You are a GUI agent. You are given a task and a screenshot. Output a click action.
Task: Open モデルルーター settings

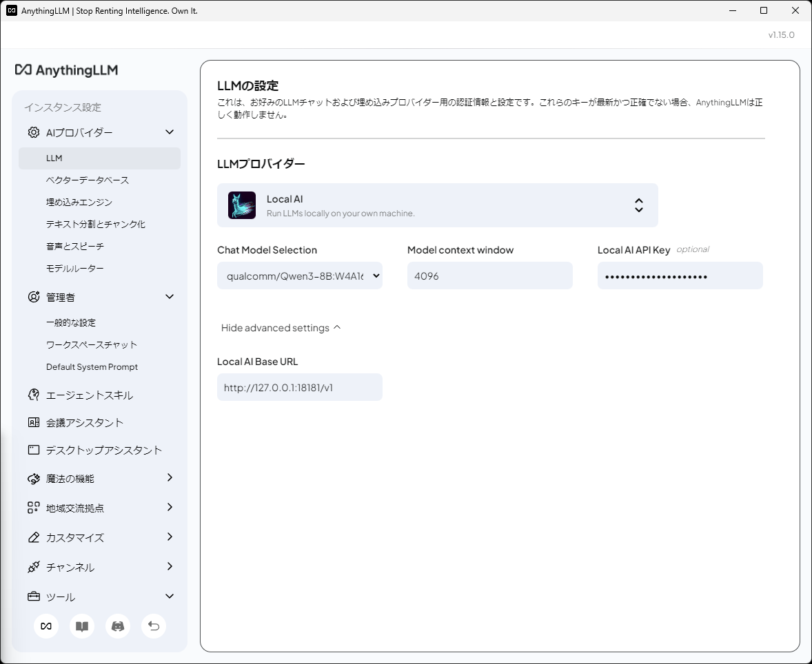tap(75, 269)
